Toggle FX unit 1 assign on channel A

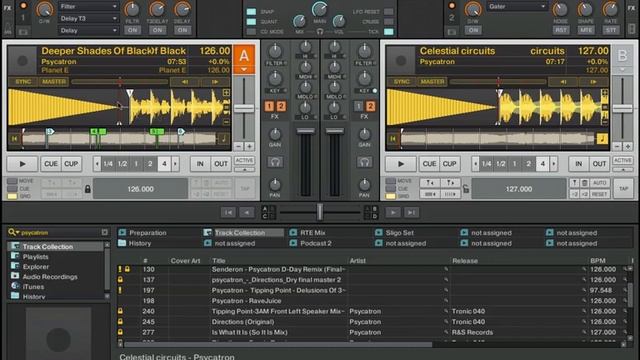tap(269, 106)
